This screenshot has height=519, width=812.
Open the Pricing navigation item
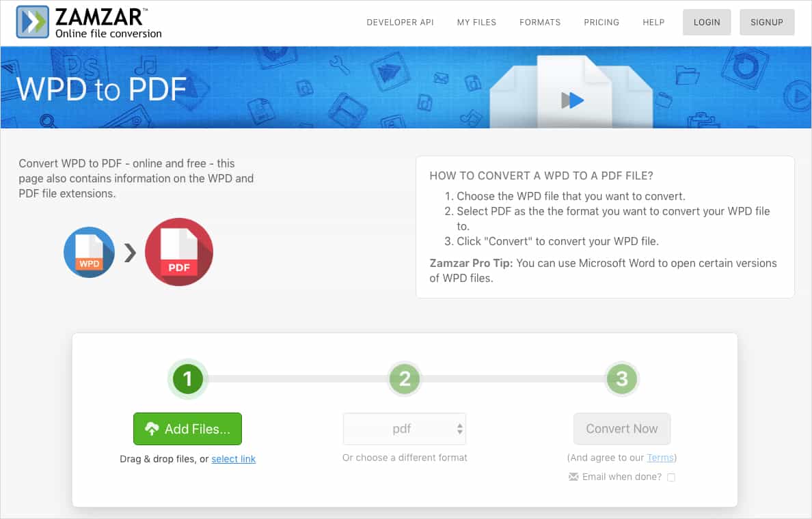tap(601, 23)
